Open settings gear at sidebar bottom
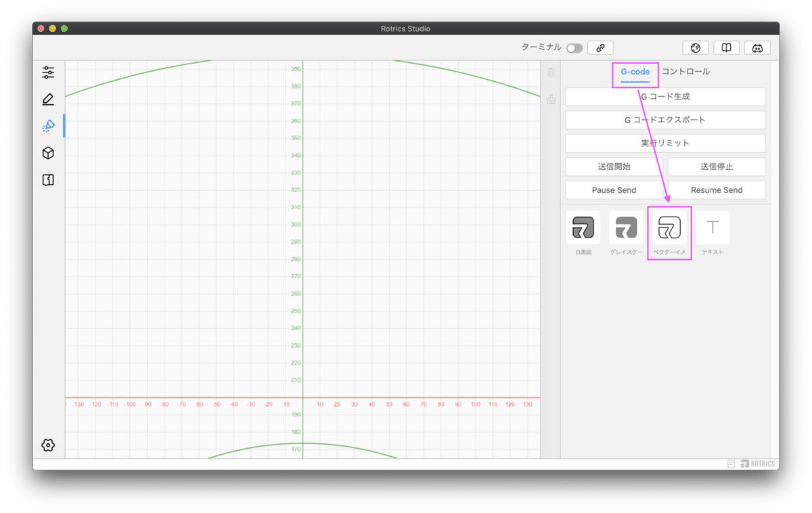The height and width of the screenshot is (513, 812). 48,445
